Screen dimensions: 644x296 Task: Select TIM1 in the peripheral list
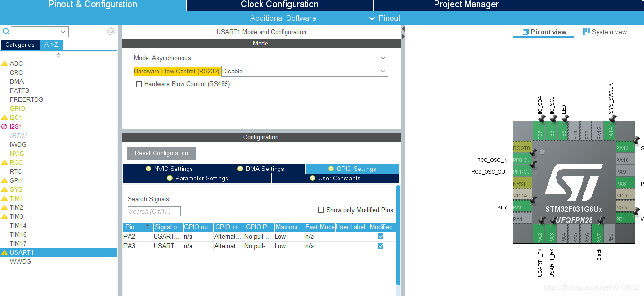pyautogui.click(x=17, y=198)
